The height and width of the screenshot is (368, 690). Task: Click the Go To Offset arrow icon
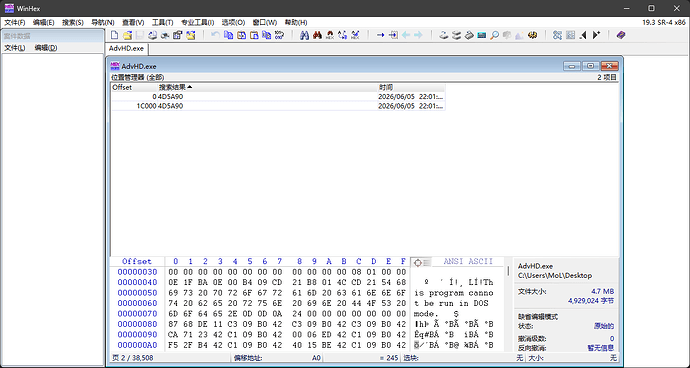[x=381, y=35]
